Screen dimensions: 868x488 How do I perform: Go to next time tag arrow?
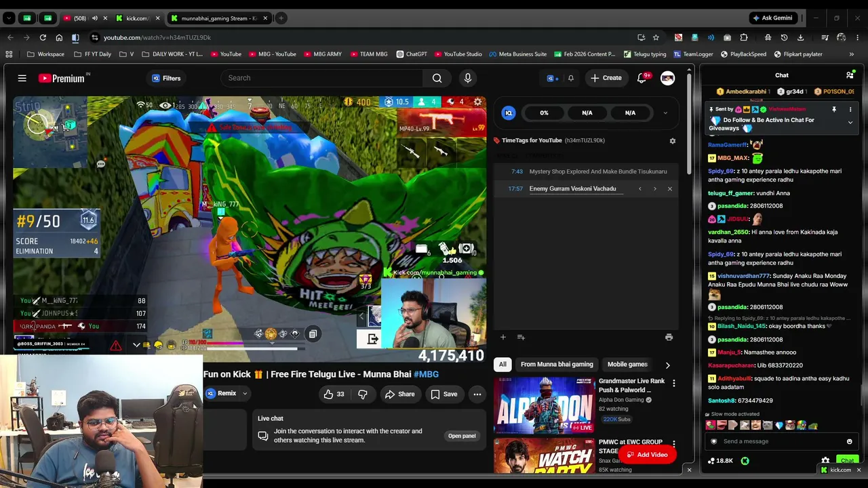click(654, 188)
